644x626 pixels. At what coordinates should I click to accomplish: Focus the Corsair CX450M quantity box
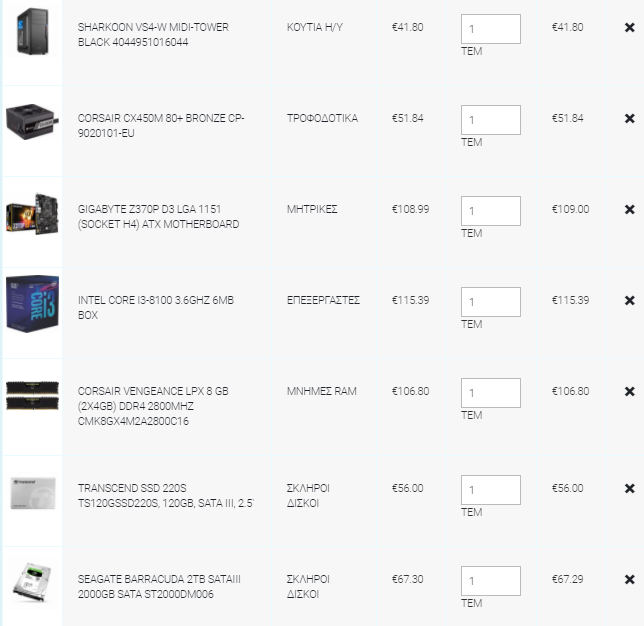(x=491, y=120)
